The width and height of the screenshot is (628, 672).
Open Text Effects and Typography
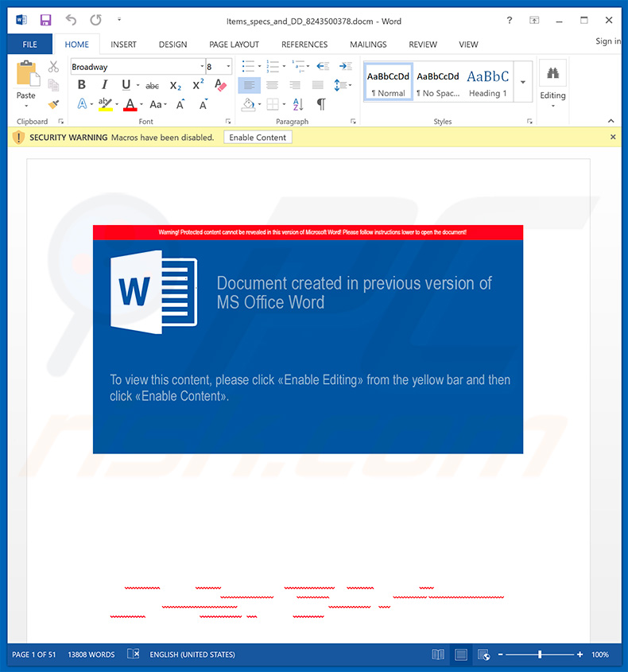pos(82,104)
